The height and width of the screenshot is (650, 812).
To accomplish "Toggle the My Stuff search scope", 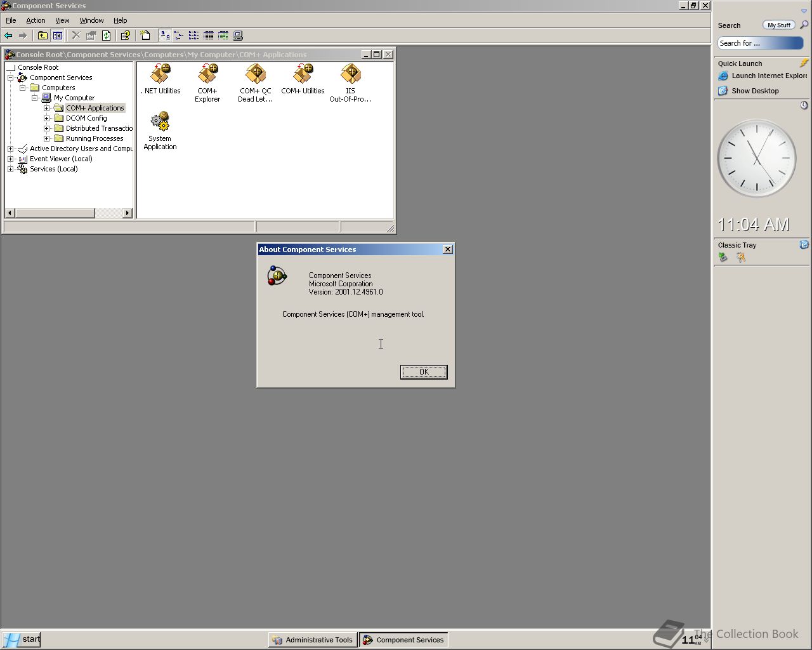I will click(778, 25).
